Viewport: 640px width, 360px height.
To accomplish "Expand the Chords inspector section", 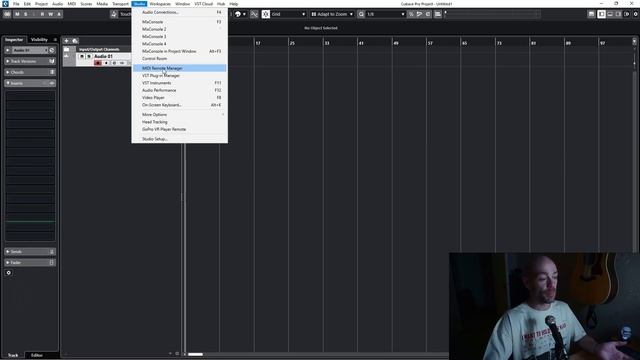I will click(30, 72).
